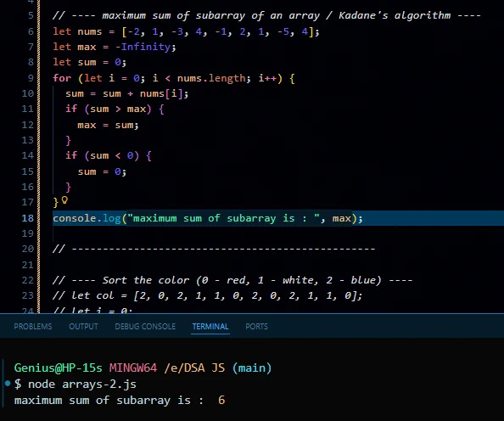Click 'Genius@HP-15s' in the terminal prompt

tap(59, 368)
